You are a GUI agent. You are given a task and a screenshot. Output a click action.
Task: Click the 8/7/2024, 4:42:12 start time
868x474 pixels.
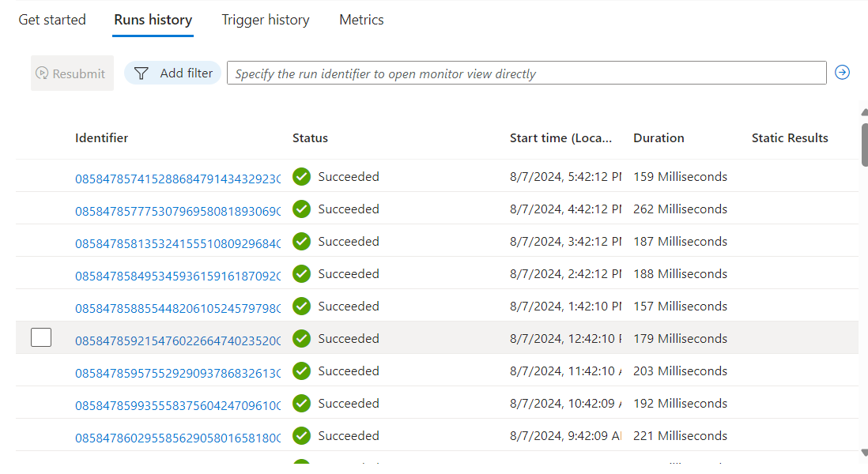(565, 209)
